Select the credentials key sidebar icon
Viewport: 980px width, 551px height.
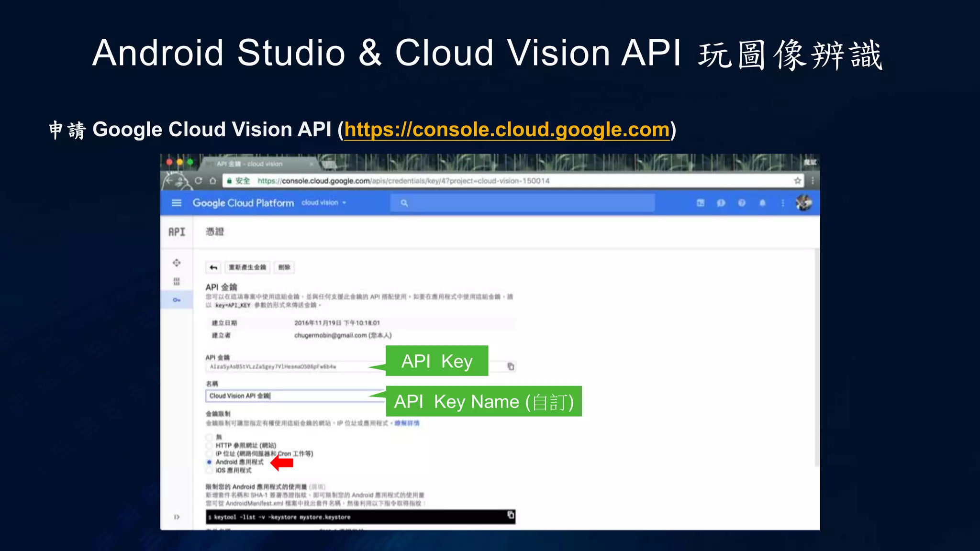tap(177, 300)
